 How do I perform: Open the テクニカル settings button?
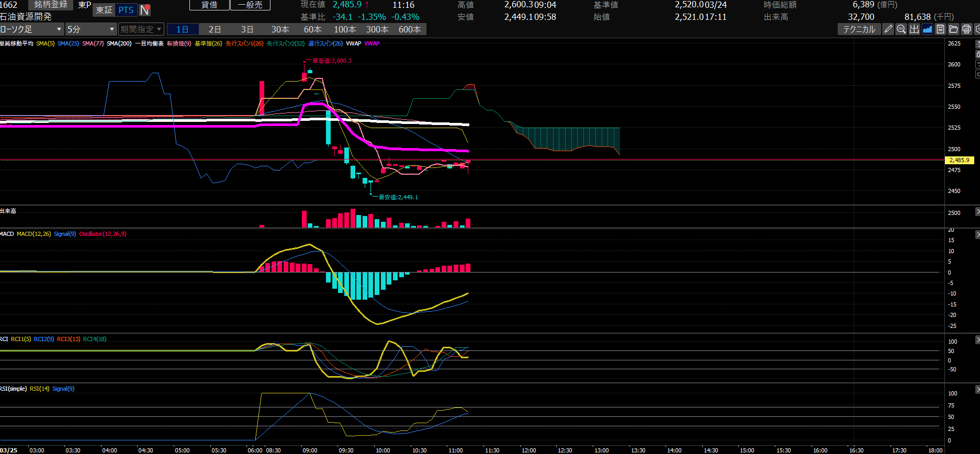pos(859,29)
